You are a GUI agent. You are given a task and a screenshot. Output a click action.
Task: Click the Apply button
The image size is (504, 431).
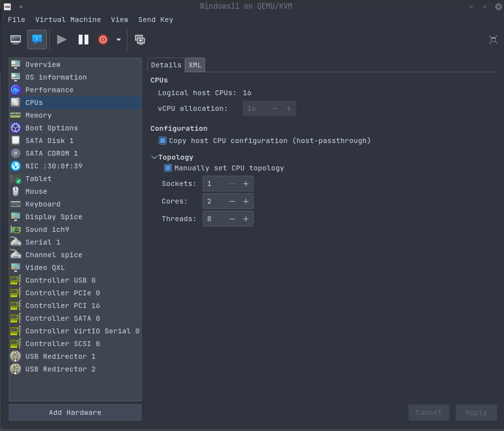click(476, 412)
